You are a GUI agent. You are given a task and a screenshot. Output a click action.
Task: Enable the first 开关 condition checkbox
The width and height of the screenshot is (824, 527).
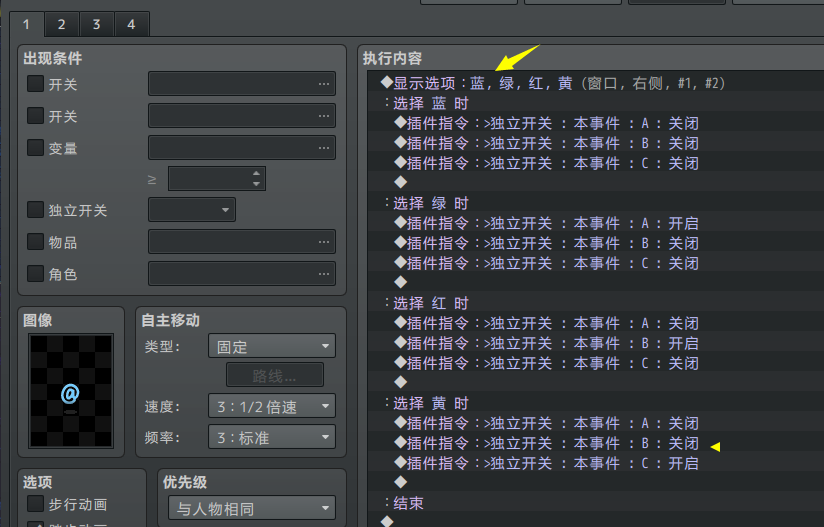[36, 84]
